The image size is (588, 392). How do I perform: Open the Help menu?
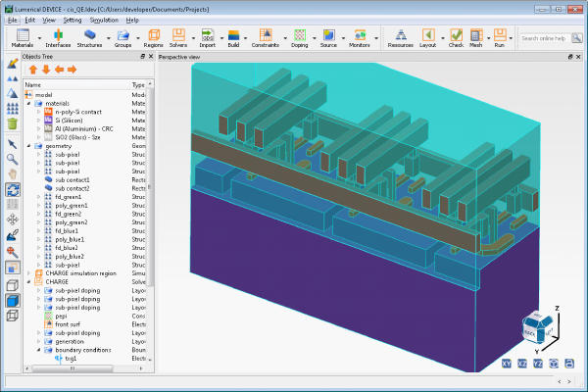132,21
